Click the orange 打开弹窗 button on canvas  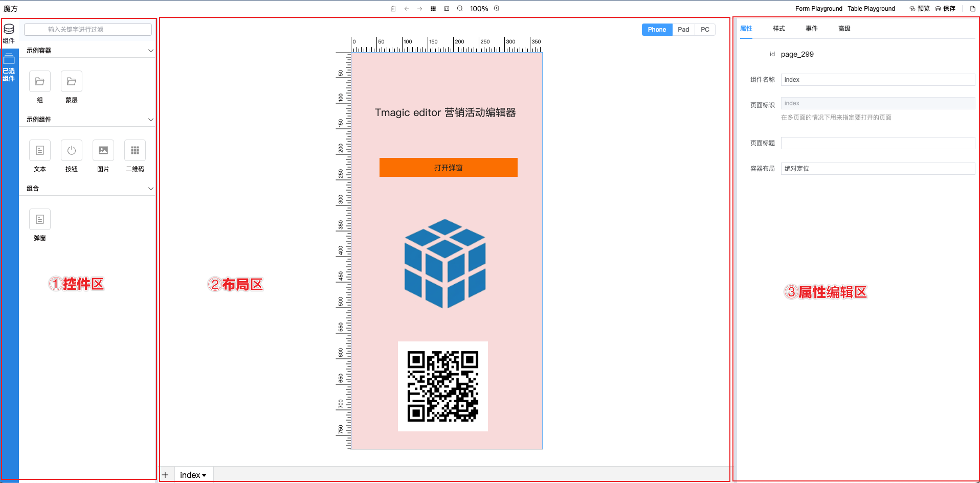point(449,168)
